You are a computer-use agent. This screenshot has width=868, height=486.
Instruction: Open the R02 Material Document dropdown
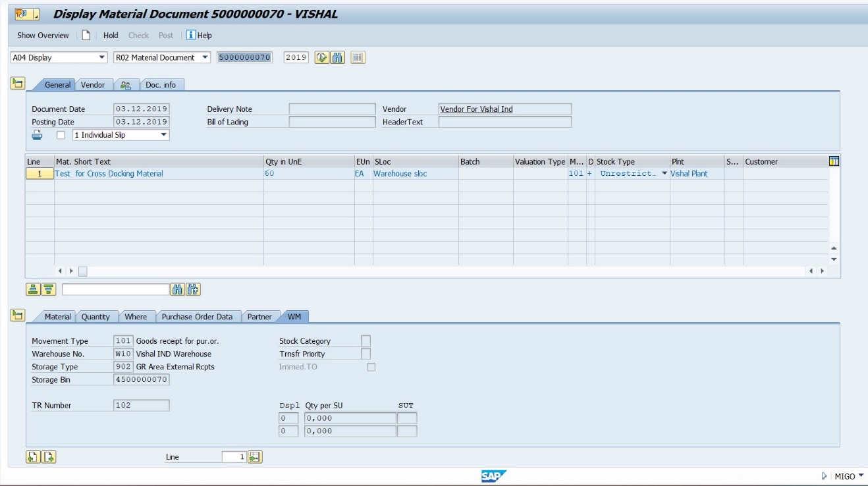click(x=205, y=57)
